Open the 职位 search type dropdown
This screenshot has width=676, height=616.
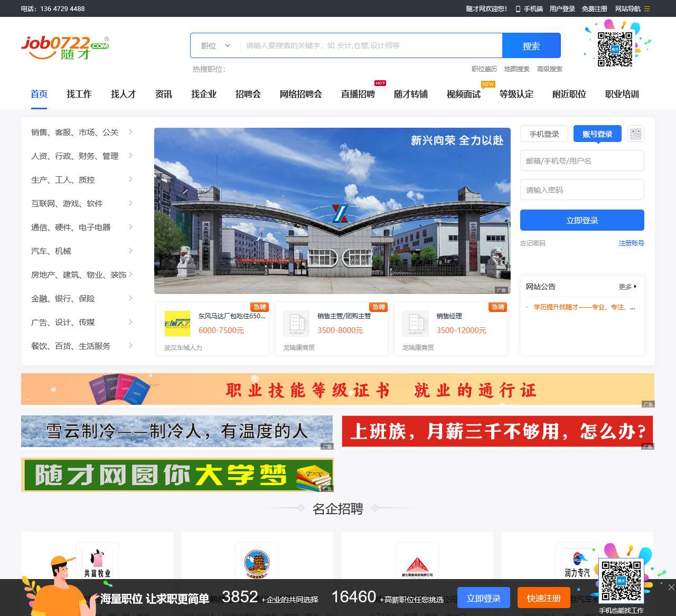pyautogui.click(x=215, y=45)
